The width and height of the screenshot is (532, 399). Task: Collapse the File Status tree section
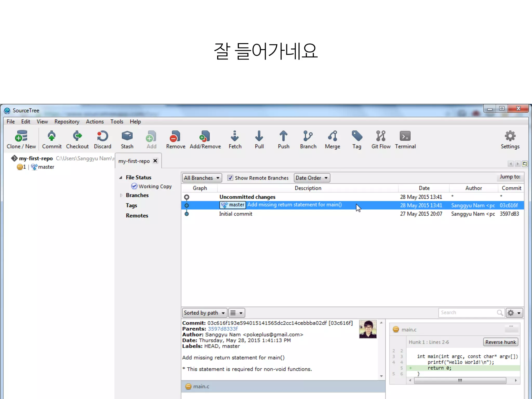coord(121,178)
